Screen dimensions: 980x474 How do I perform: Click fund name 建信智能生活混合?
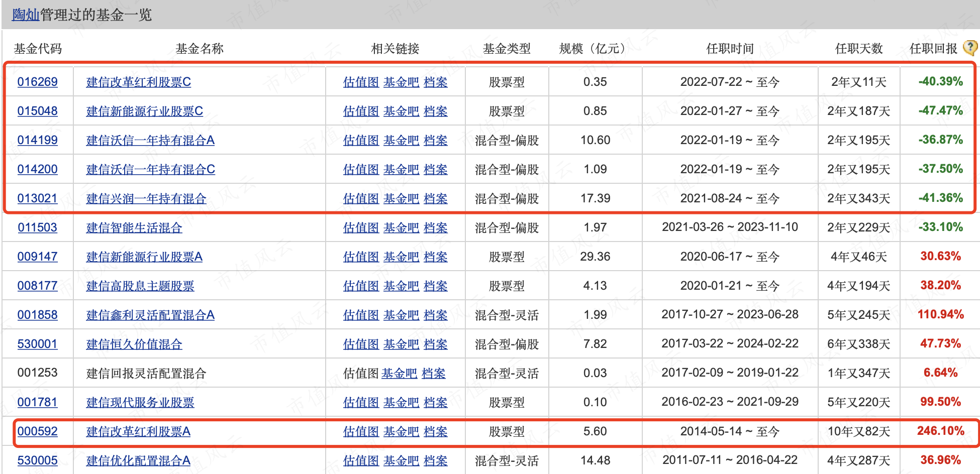coord(134,227)
